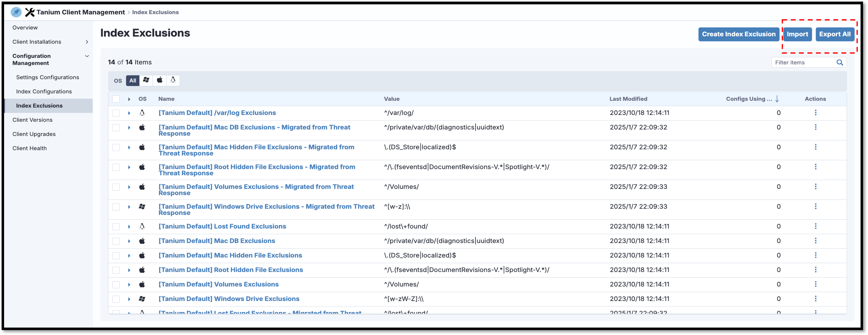Filter by Linux penguin icon
868x335 pixels.
(173, 80)
